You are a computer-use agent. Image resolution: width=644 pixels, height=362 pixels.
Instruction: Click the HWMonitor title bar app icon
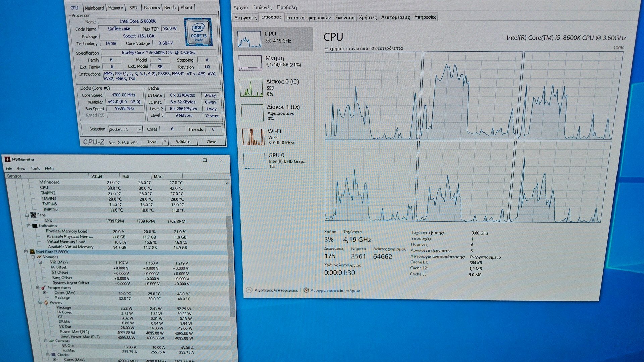point(7,160)
